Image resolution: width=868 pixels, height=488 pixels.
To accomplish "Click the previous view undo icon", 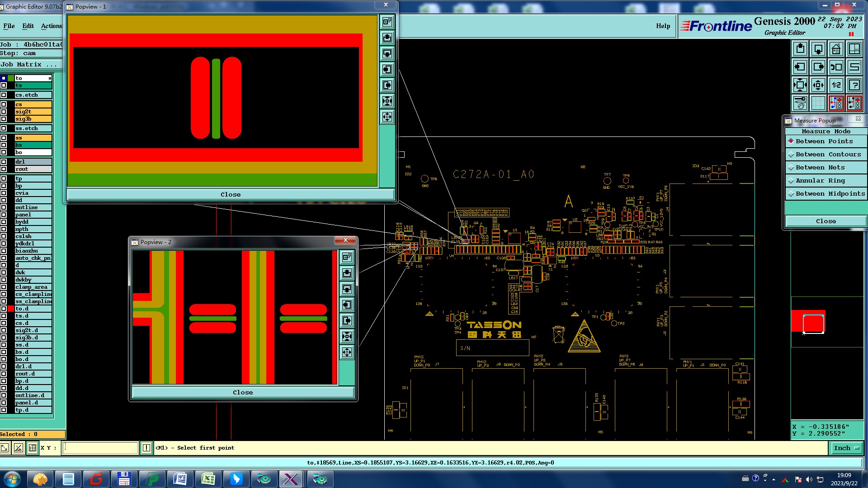I will [836, 67].
